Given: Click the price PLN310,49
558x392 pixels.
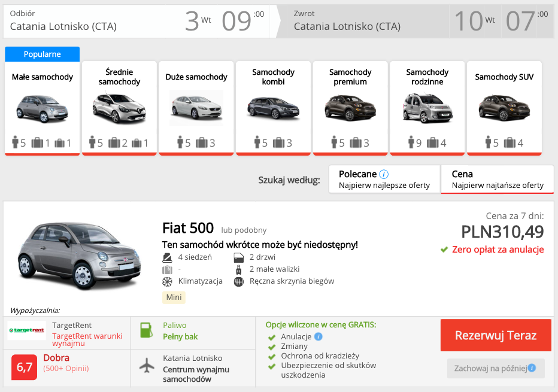Looking at the screenshot, I should click(502, 232).
